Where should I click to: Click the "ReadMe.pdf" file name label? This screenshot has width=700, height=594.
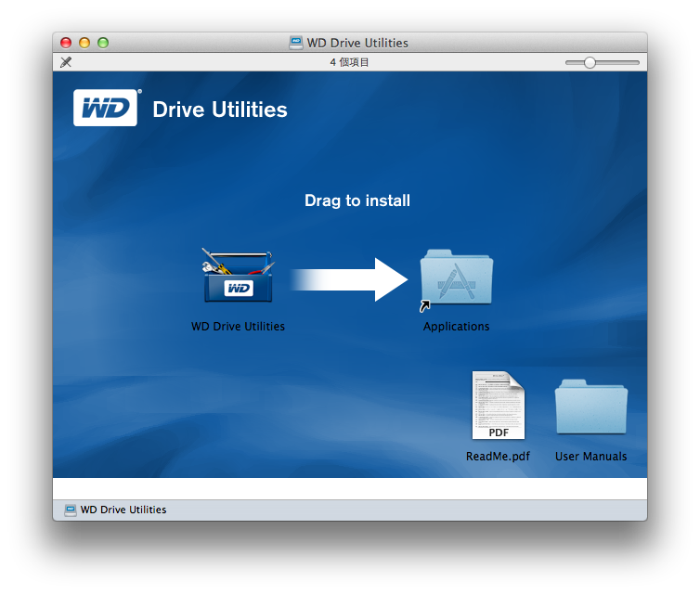(498, 457)
